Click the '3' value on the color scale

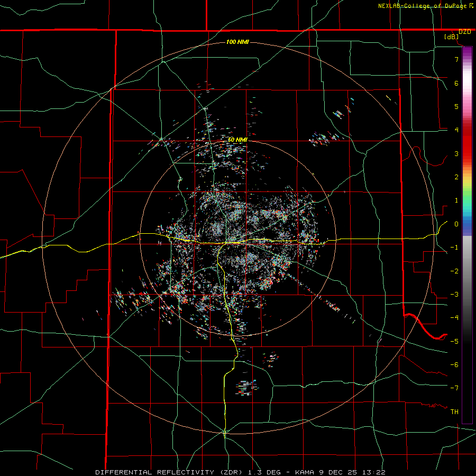point(456,153)
